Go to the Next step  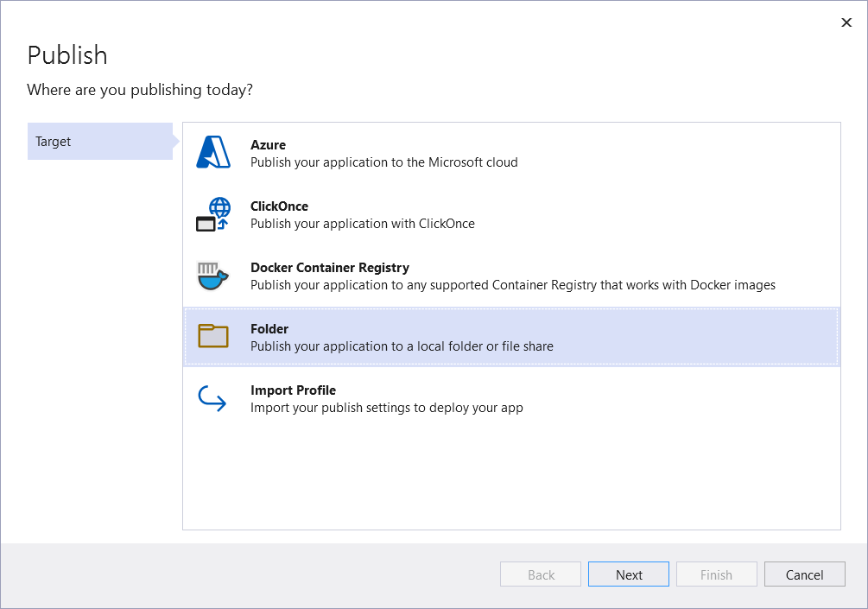(x=629, y=574)
